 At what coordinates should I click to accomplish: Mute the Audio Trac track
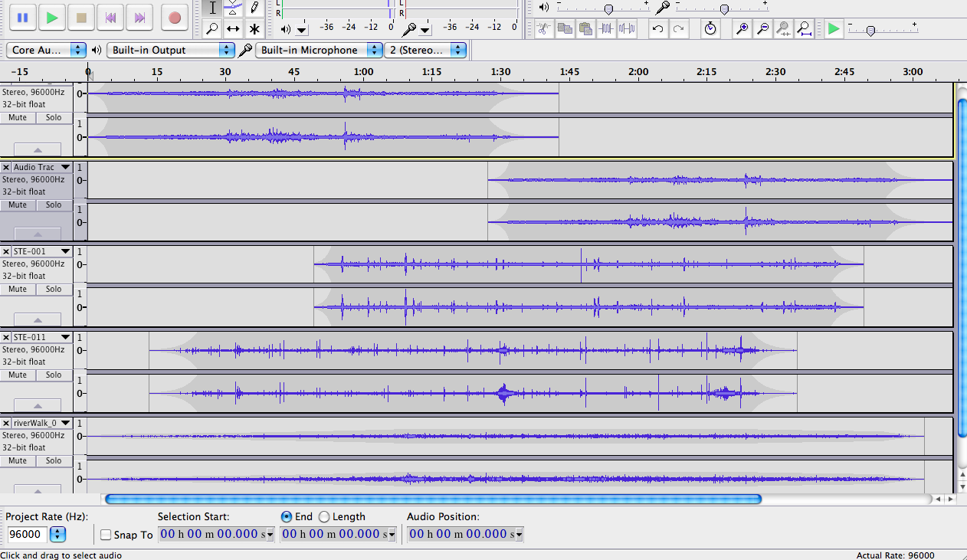coord(18,205)
